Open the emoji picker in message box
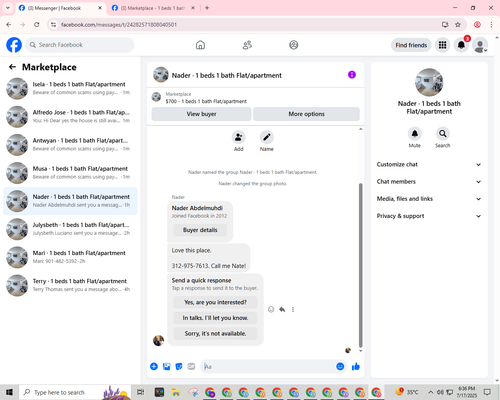This screenshot has height=400, width=500. point(340,367)
